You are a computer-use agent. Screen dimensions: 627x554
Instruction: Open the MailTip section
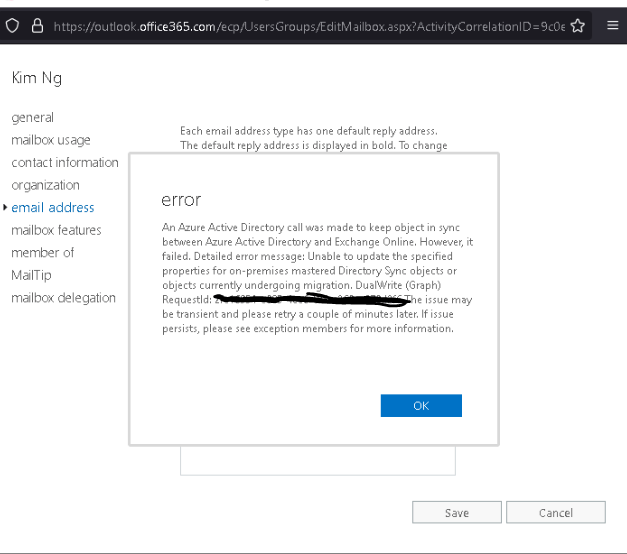[x=31, y=275]
